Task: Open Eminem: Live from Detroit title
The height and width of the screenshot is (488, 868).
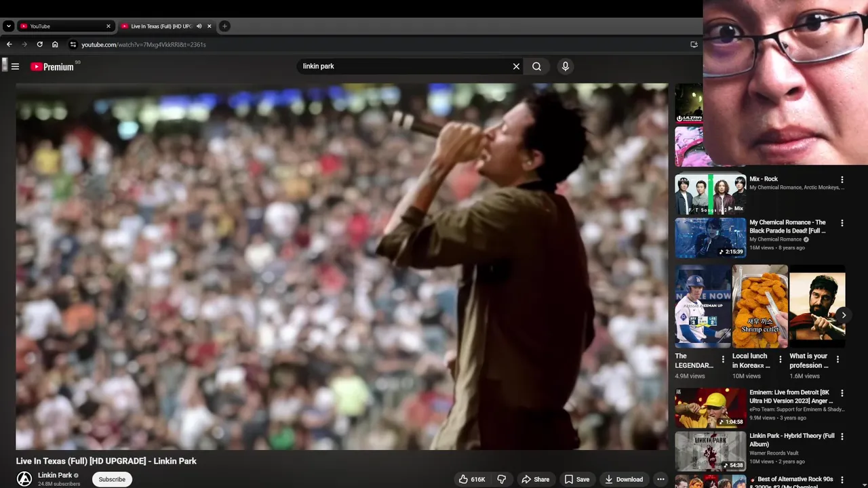Action: (x=790, y=396)
